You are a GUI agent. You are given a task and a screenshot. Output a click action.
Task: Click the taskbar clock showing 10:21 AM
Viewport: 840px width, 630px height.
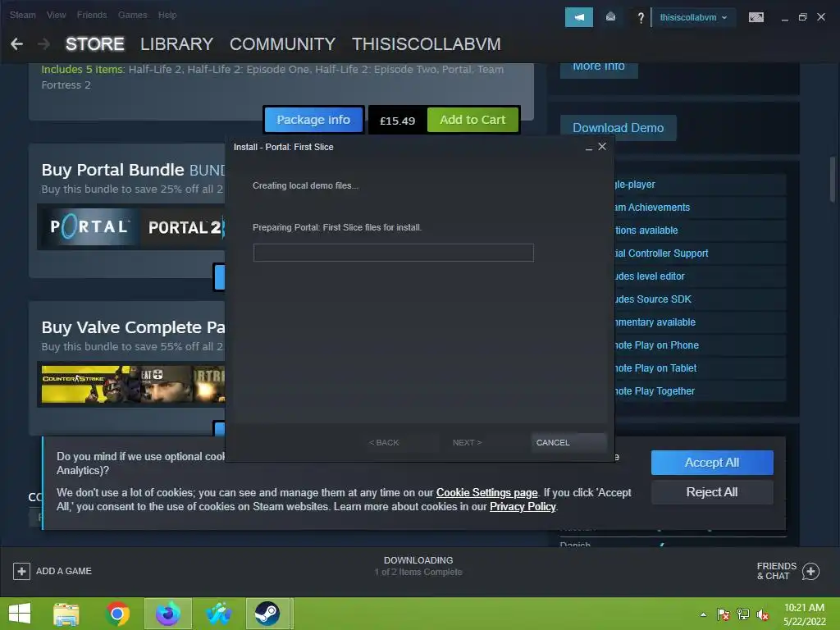click(x=804, y=614)
